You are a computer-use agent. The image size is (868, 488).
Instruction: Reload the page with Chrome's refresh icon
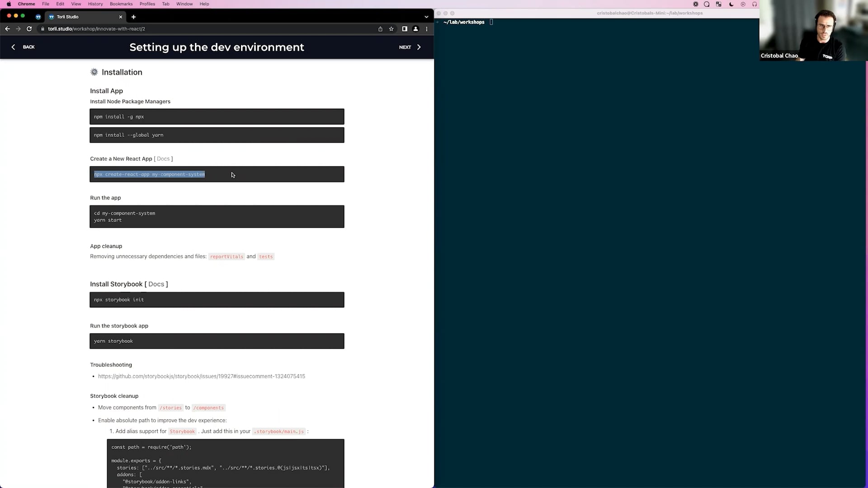coord(29,29)
